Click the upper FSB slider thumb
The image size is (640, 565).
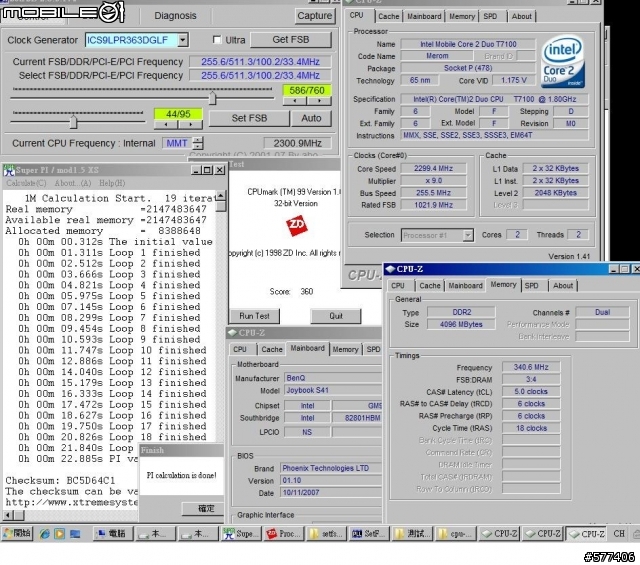coord(213,98)
